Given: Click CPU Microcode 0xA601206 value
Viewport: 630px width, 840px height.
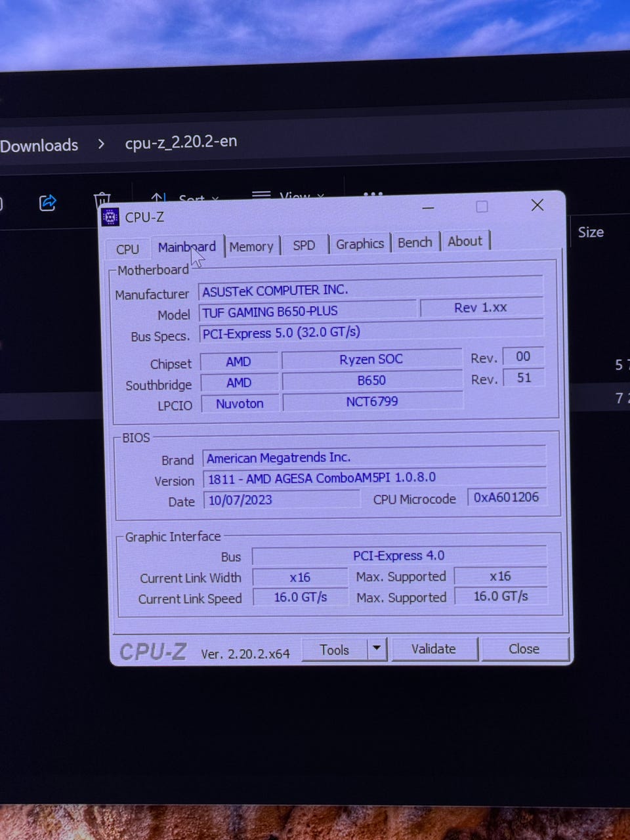Looking at the screenshot, I should [x=506, y=497].
